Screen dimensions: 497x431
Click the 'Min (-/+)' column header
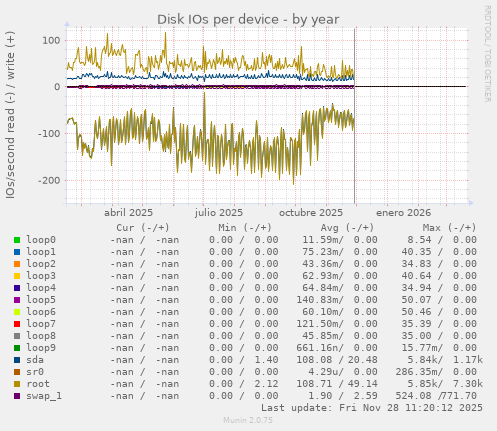point(245,228)
